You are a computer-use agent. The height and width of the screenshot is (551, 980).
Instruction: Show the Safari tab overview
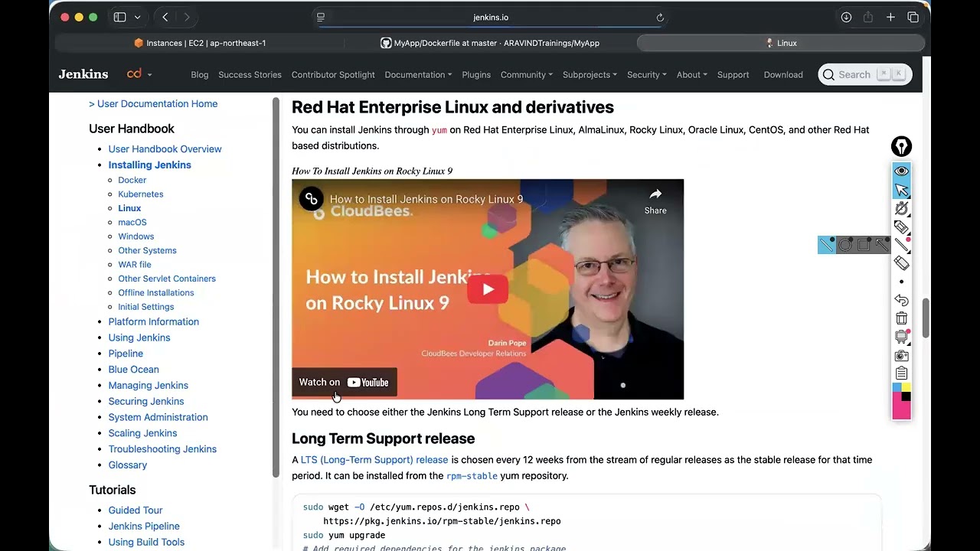tap(913, 17)
